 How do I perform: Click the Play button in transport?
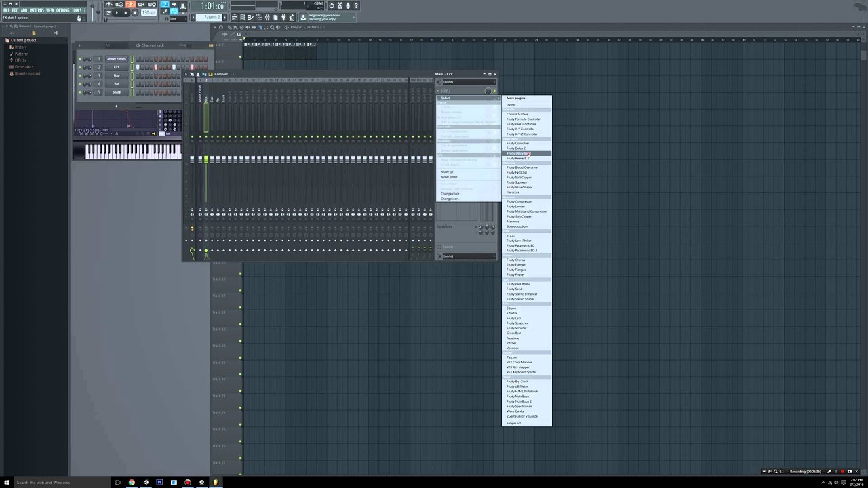coord(117,12)
